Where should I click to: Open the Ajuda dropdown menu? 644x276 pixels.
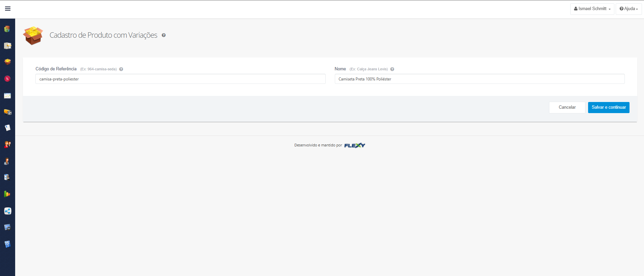629,9
